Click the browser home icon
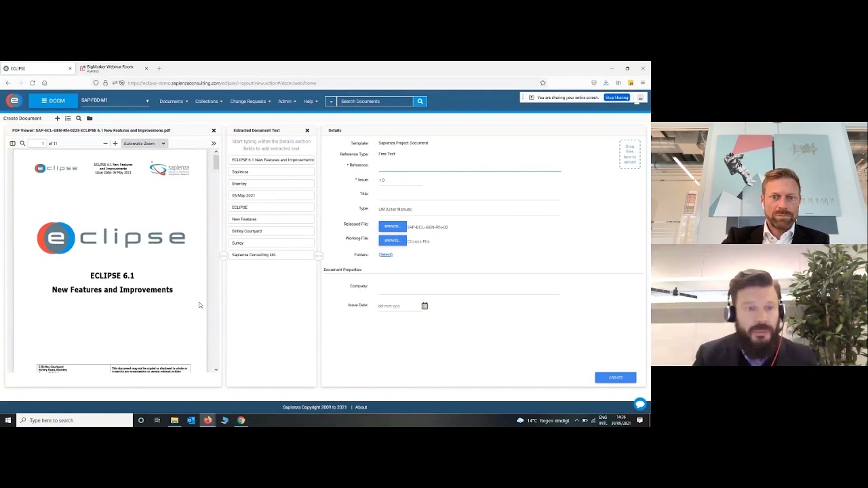Screen dimensions: 868x488 tap(44, 83)
